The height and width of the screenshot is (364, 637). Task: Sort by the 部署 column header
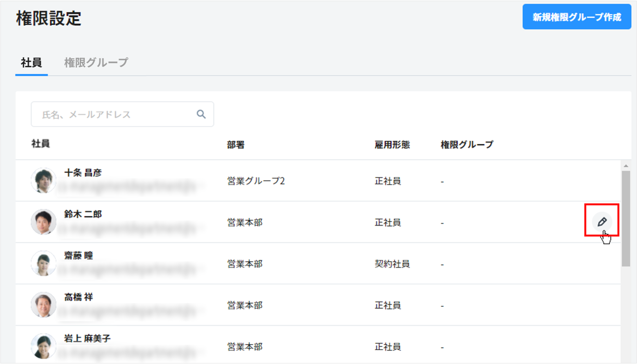tap(235, 144)
